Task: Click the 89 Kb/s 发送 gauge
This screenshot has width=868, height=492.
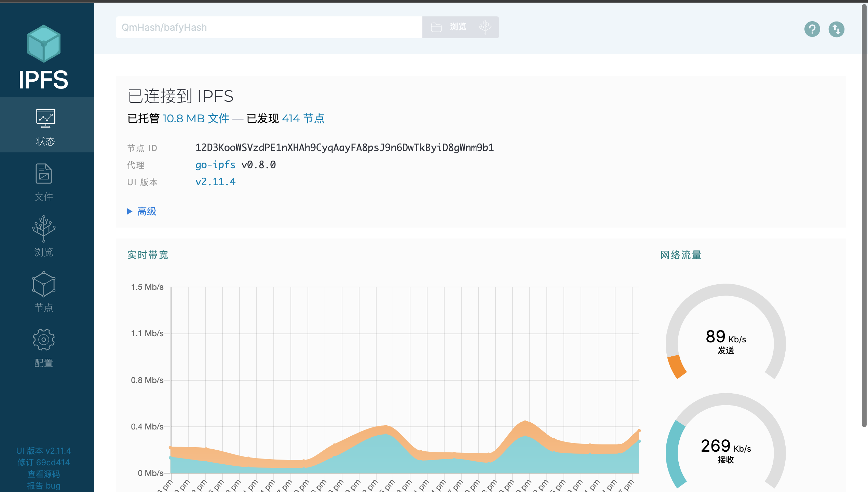Action: (x=726, y=331)
